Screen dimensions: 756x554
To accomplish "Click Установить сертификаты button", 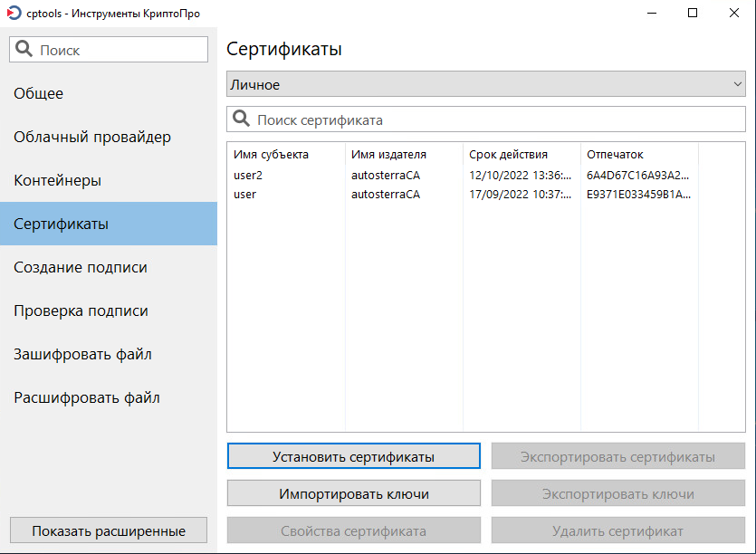I will (x=353, y=456).
